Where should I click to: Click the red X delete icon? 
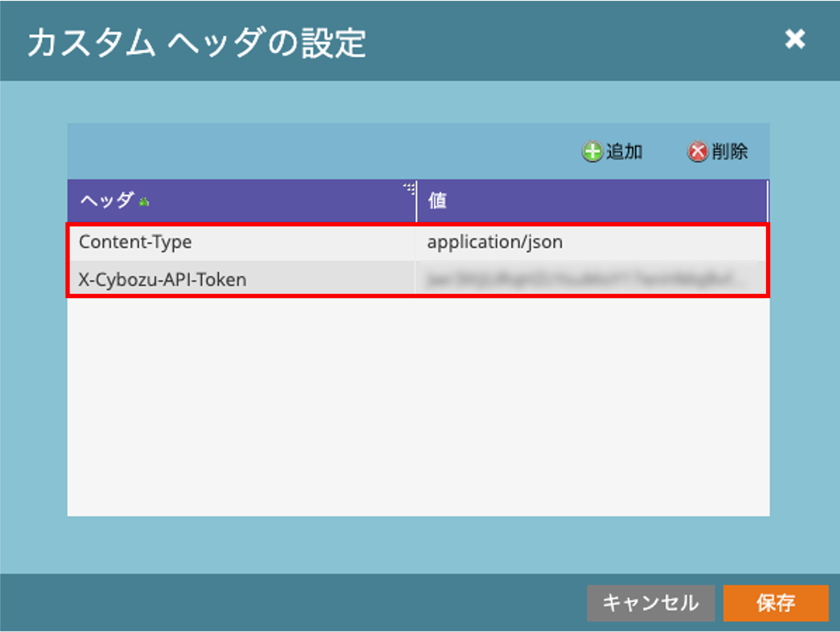coord(697,152)
